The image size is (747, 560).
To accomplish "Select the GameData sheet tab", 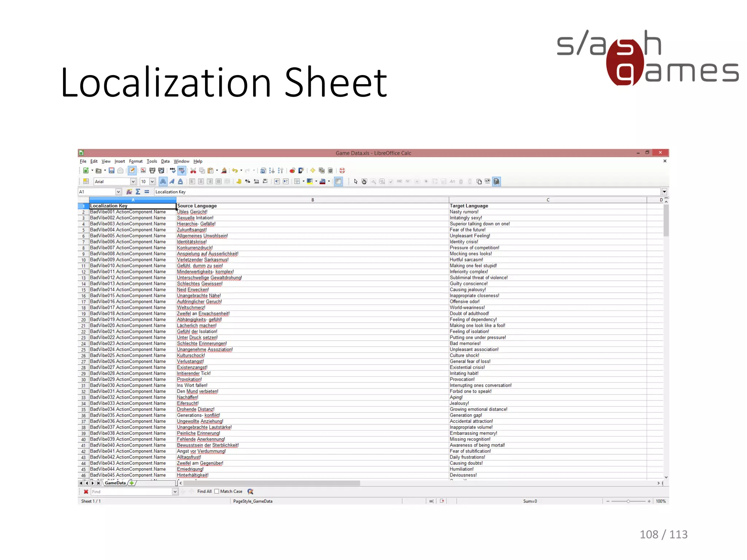I will tap(115, 483).
